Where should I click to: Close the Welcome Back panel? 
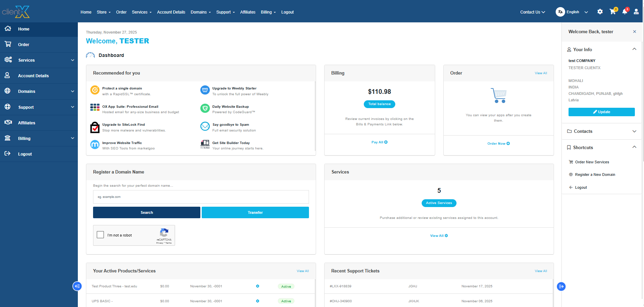[x=635, y=32]
